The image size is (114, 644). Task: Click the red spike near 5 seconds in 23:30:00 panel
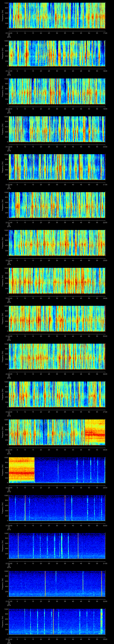pyautogui.click(x=18, y=546)
